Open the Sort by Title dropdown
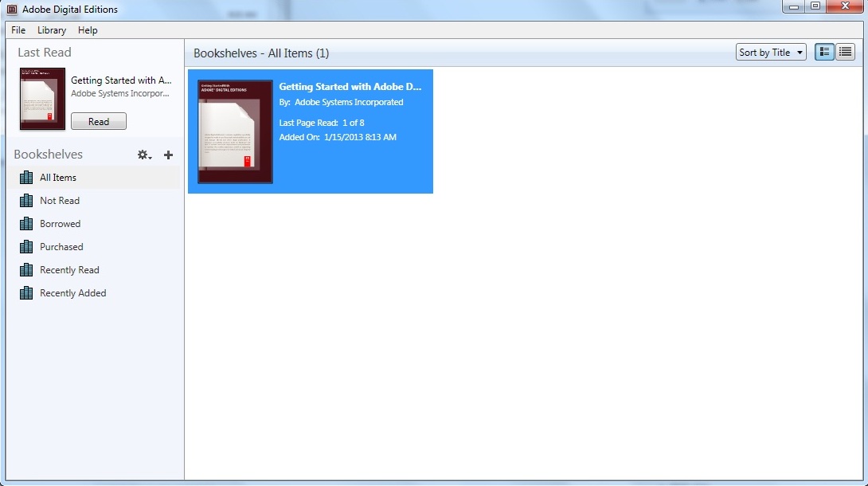Viewport: 868px width, 486px height. pyautogui.click(x=771, y=52)
